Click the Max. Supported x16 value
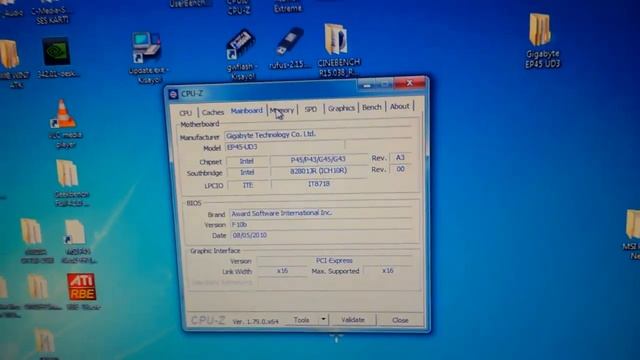Screen dimensions: 640x360 pyautogui.click(x=387, y=270)
